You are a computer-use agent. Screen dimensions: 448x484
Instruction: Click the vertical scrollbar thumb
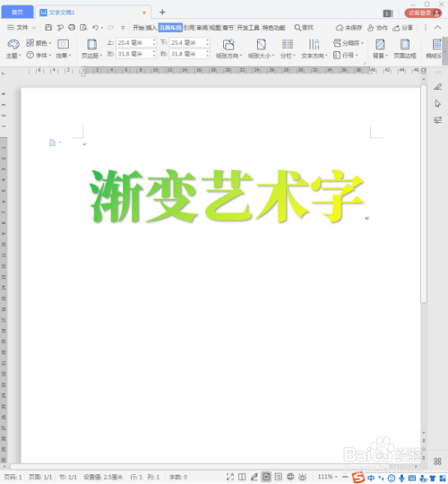point(424,194)
